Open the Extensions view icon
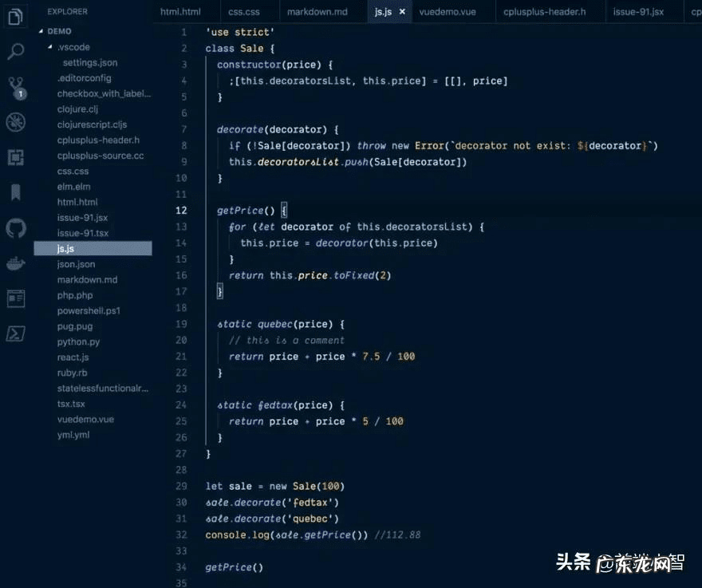Viewport: 702px width, 588px height. point(15,157)
